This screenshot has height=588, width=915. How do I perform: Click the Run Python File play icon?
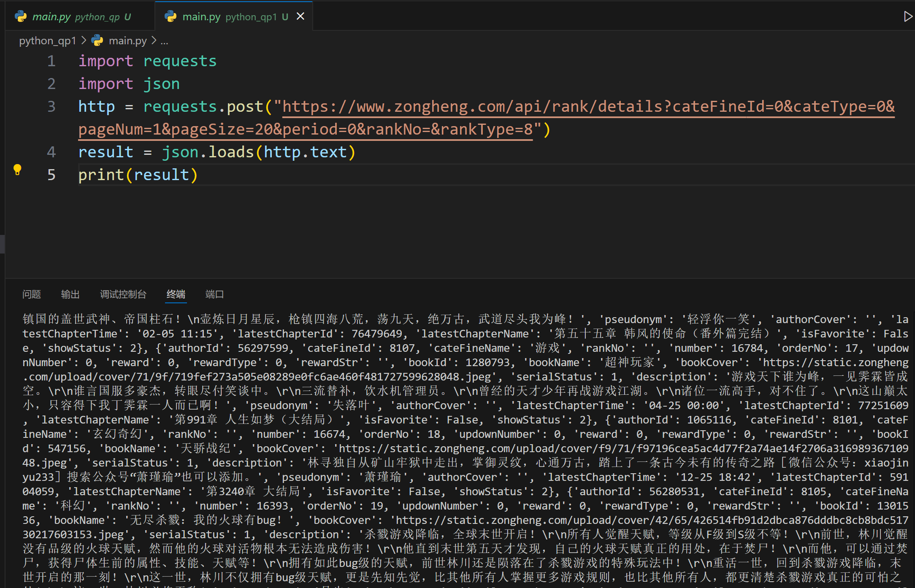(907, 16)
